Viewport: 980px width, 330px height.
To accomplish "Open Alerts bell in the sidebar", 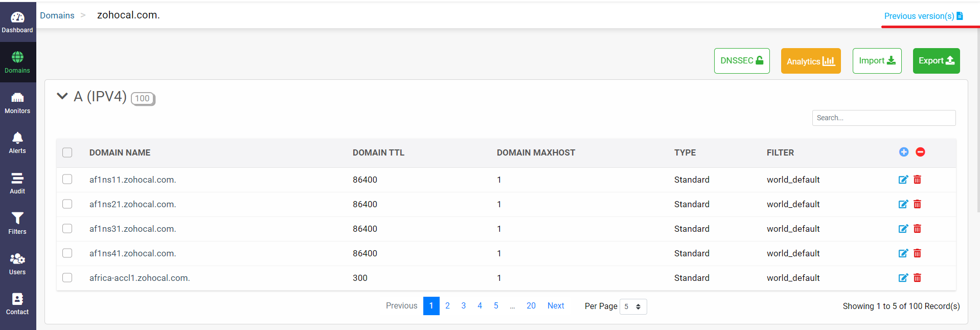I will pos(17,143).
